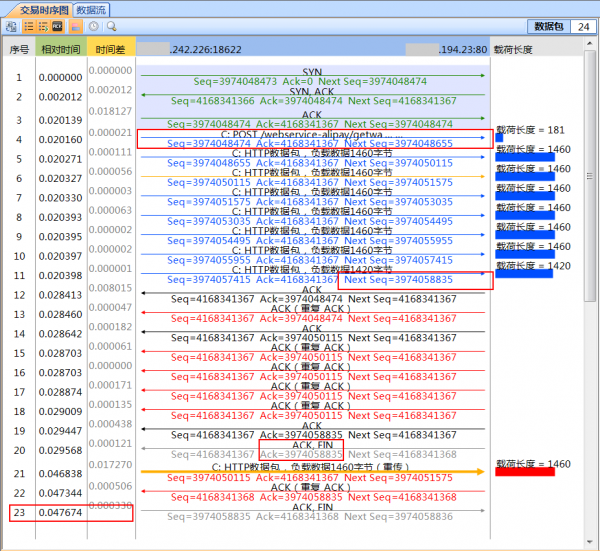The image size is (600, 551).
Task: Click relative time 0.020160
Action: [x=60, y=140]
